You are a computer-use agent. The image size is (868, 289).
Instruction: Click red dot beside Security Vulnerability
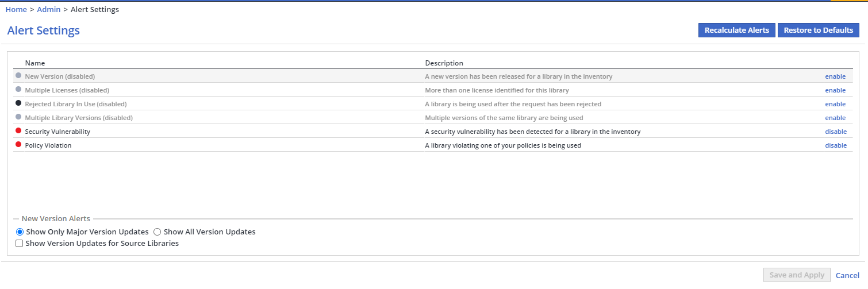18,130
